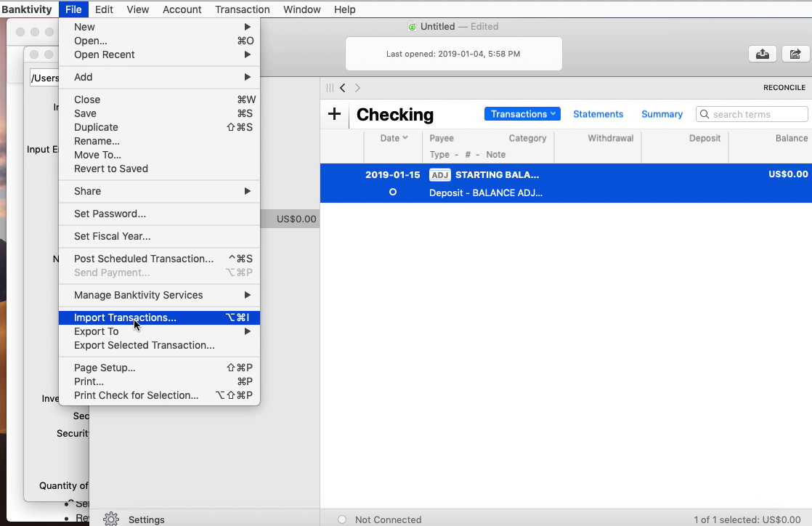
Task: Open the Transaction menu
Action: pyautogui.click(x=243, y=9)
